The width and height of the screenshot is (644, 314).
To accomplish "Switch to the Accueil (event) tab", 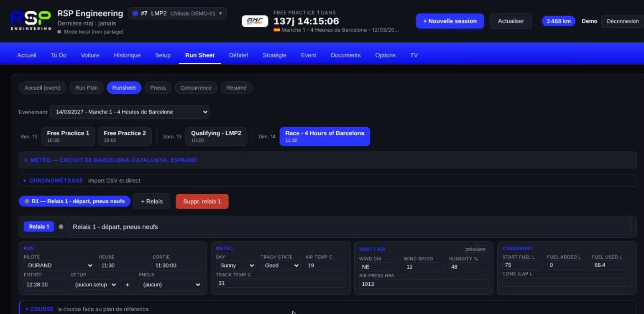I will (x=43, y=88).
